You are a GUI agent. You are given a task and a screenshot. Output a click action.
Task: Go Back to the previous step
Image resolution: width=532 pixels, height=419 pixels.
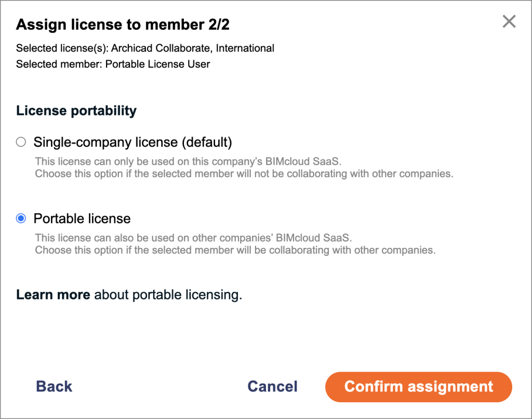pyautogui.click(x=54, y=386)
